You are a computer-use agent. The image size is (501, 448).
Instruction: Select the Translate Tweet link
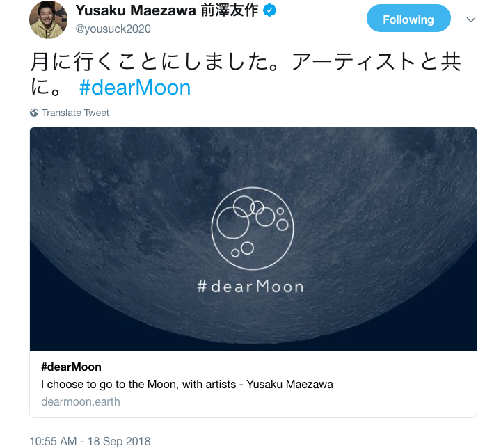click(x=75, y=113)
